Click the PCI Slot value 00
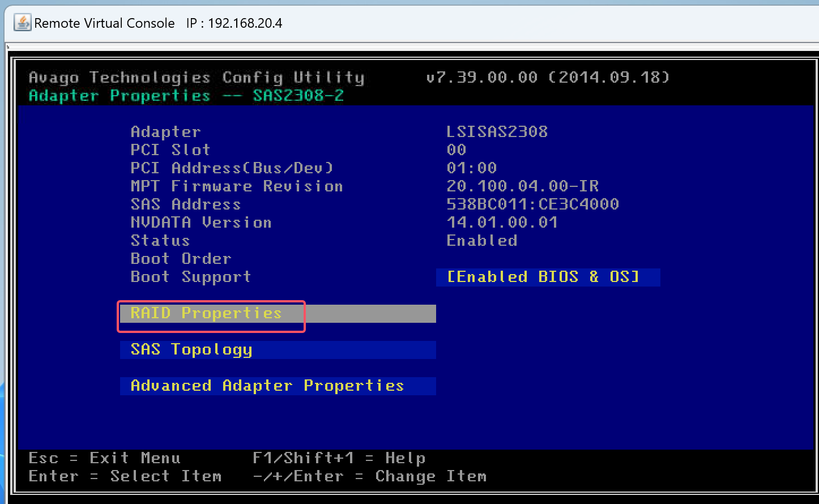The width and height of the screenshot is (819, 504). pyautogui.click(x=456, y=150)
